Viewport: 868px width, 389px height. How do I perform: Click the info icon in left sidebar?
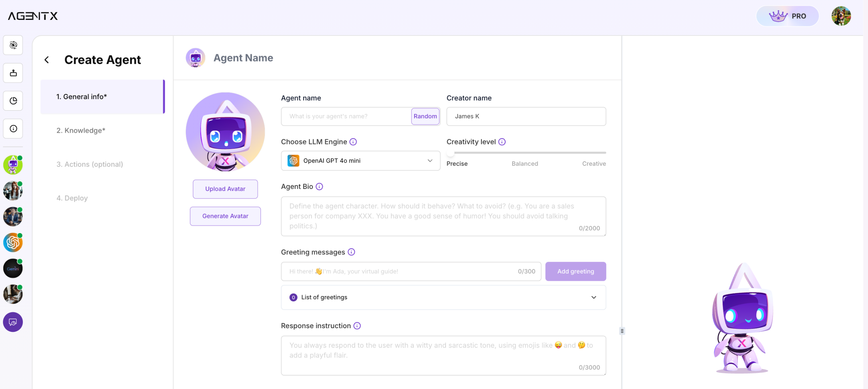coord(13,128)
